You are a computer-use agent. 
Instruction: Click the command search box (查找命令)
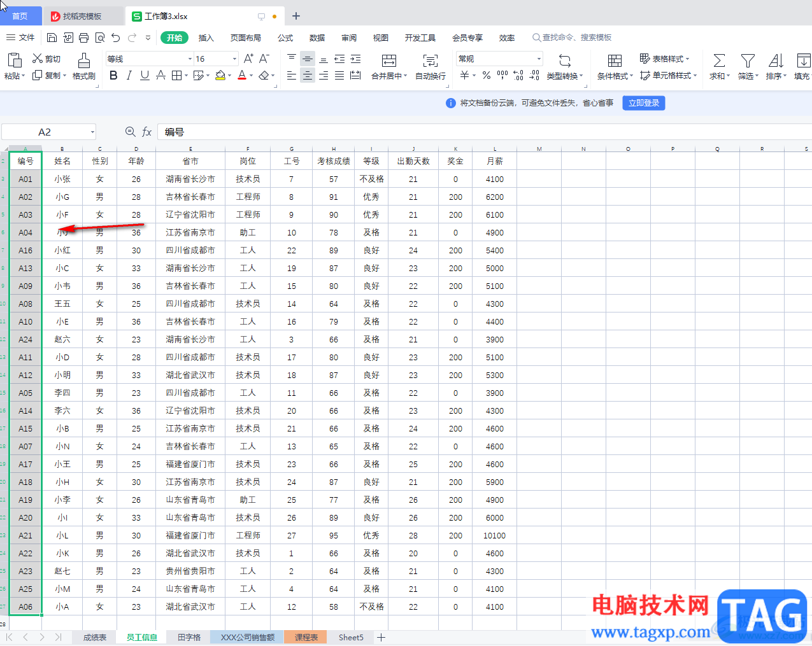click(x=572, y=38)
